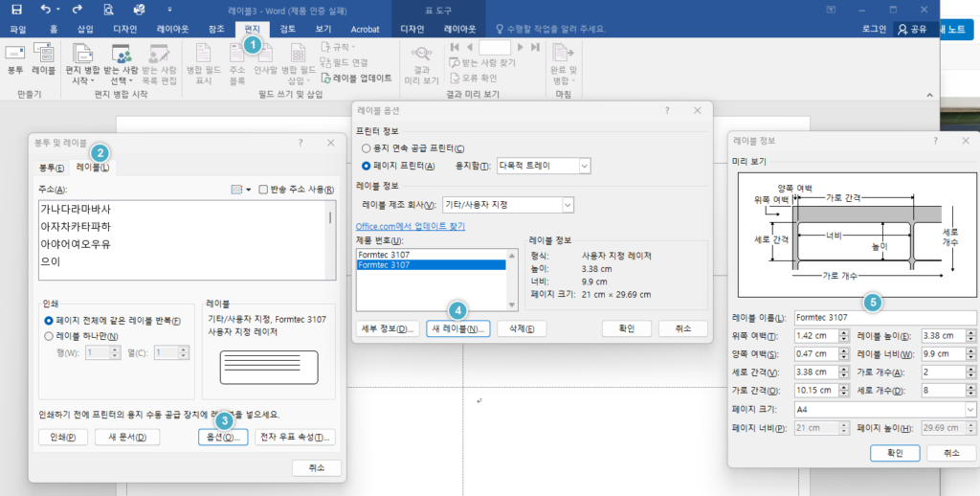Switch to 봉투 tab in dialog
The image size is (980, 496).
coord(52,169)
